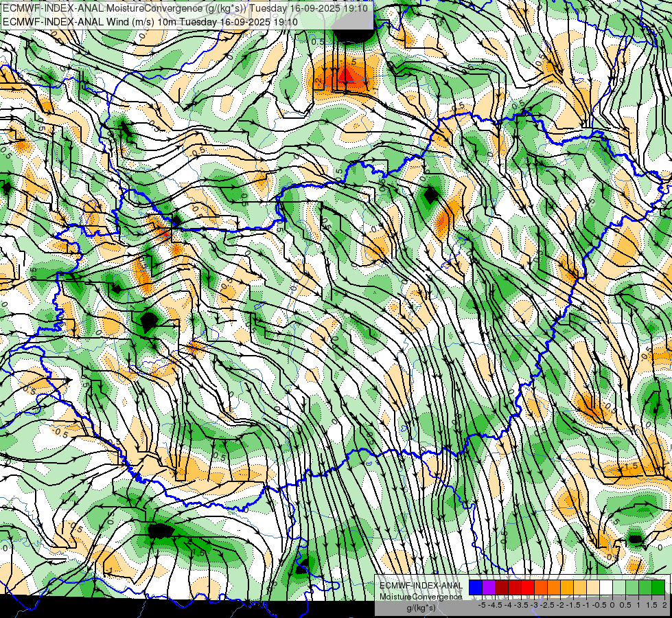Select legend swatch between -3 and -2.5
The height and width of the screenshot is (618, 672).
click(541, 588)
